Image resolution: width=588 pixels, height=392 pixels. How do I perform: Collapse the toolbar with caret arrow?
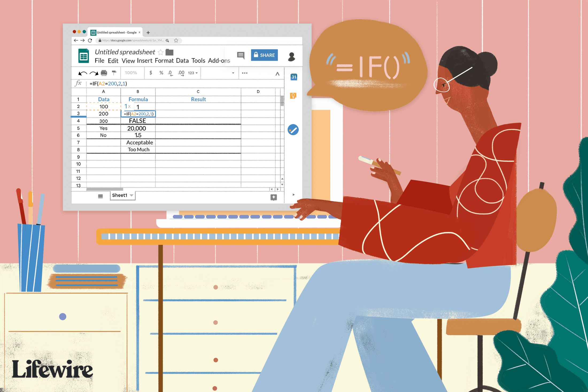[277, 74]
